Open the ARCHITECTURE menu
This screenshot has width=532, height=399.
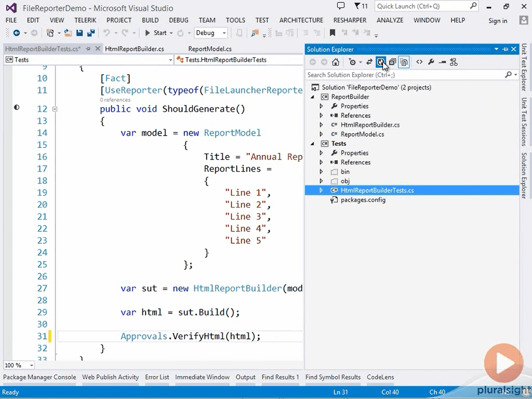coord(301,20)
